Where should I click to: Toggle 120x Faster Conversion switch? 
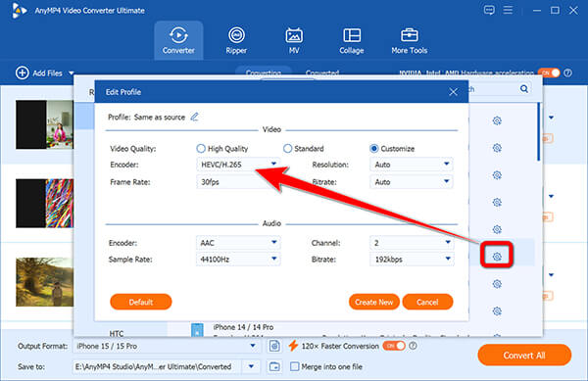coord(394,346)
